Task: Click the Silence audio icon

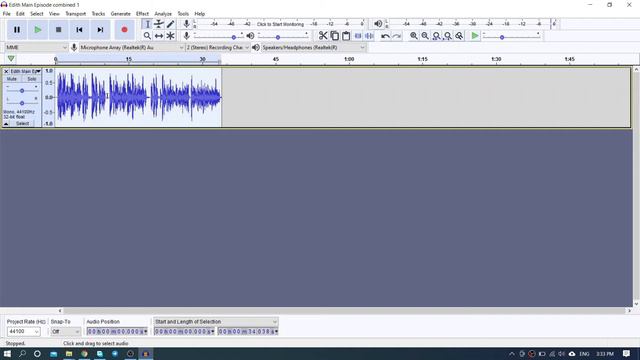Action: point(369,36)
